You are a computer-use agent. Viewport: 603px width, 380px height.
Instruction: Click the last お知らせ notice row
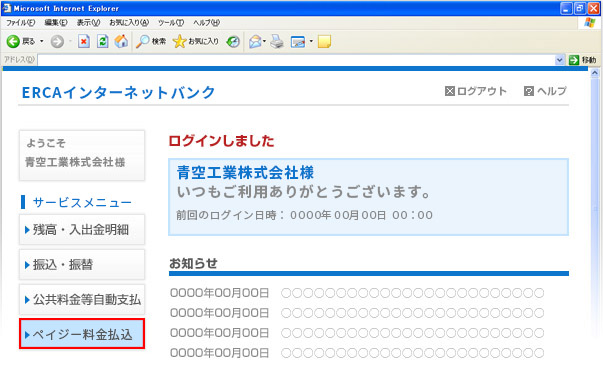coord(357,353)
